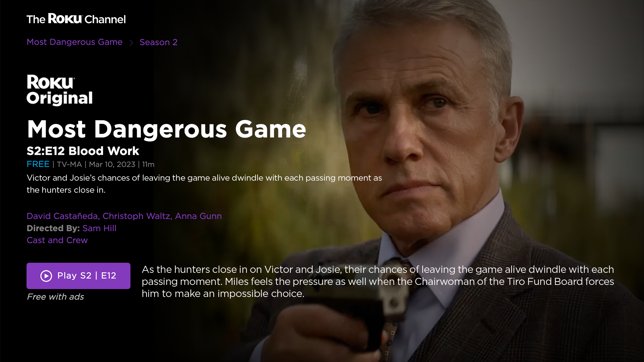Click the TV-MA rating label
The height and width of the screenshot is (362, 644).
(69, 164)
